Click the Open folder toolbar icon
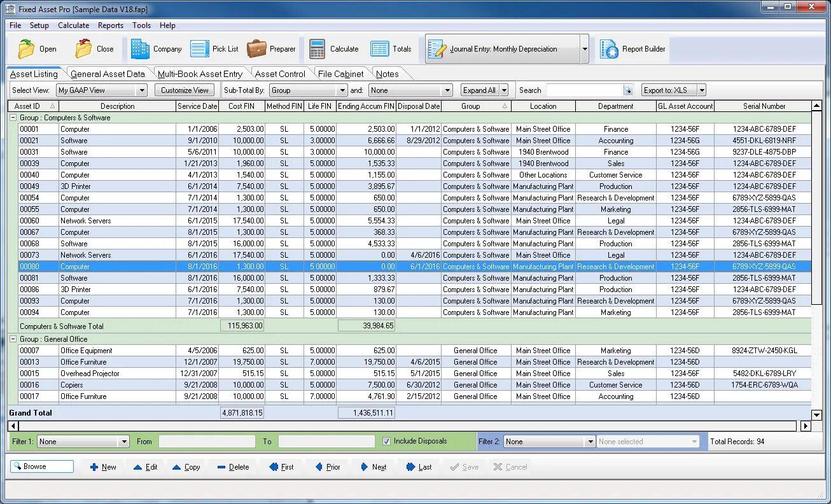The height and width of the screenshot is (504, 831). pyautogui.click(x=27, y=49)
